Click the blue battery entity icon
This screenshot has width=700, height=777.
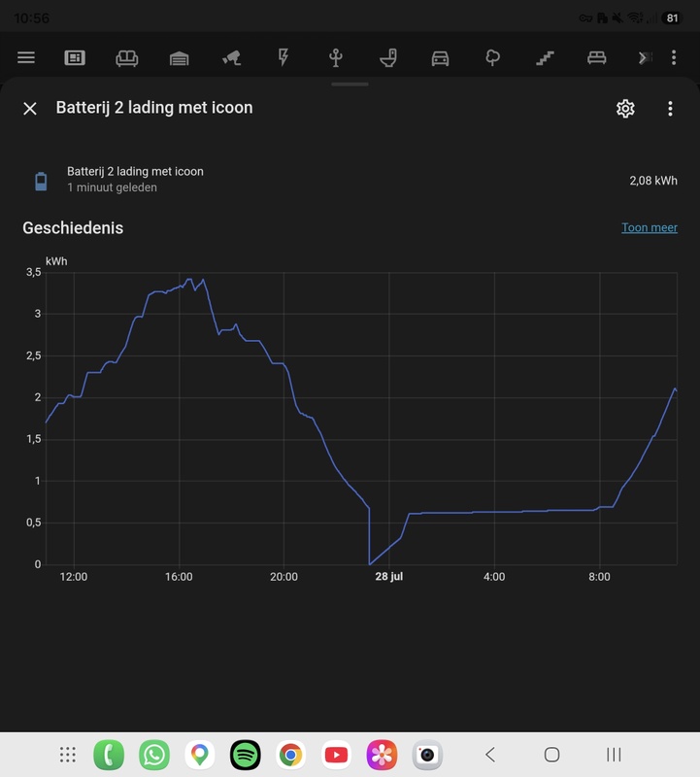tap(41, 182)
